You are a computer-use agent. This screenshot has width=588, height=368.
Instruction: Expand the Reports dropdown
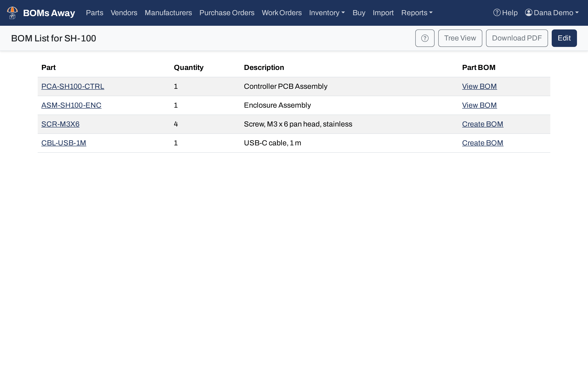417,13
